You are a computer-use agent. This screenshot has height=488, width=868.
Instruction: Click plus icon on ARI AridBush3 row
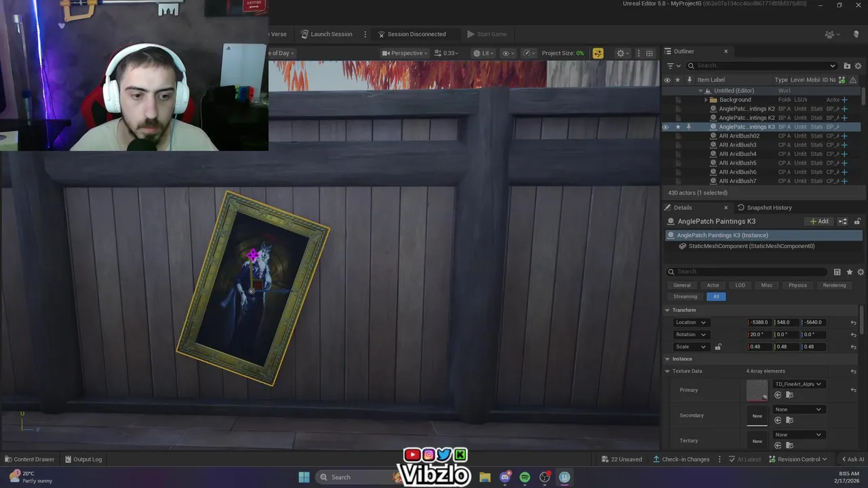coord(844,145)
